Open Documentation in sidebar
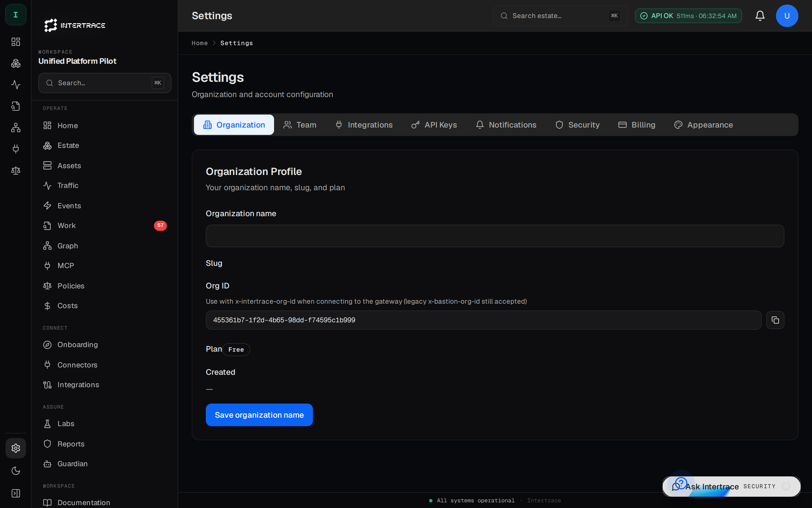This screenshot has width=812, height=508. tap(105, 503)
